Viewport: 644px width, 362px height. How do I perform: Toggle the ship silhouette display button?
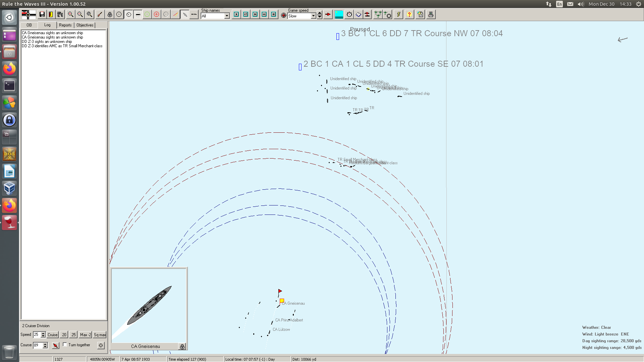138,14
